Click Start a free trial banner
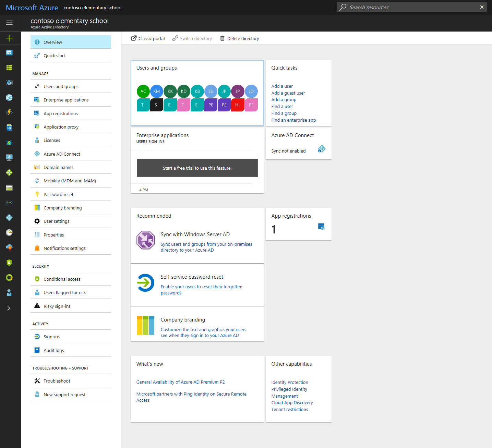Screen dimensions: 492x448 coord(197,168)
